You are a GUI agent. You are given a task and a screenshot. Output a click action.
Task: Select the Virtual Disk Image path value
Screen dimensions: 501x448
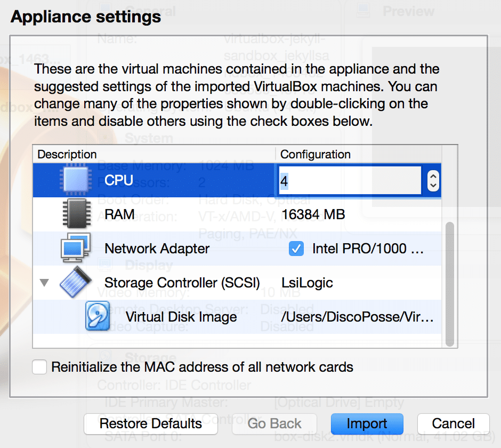point(357,317)
